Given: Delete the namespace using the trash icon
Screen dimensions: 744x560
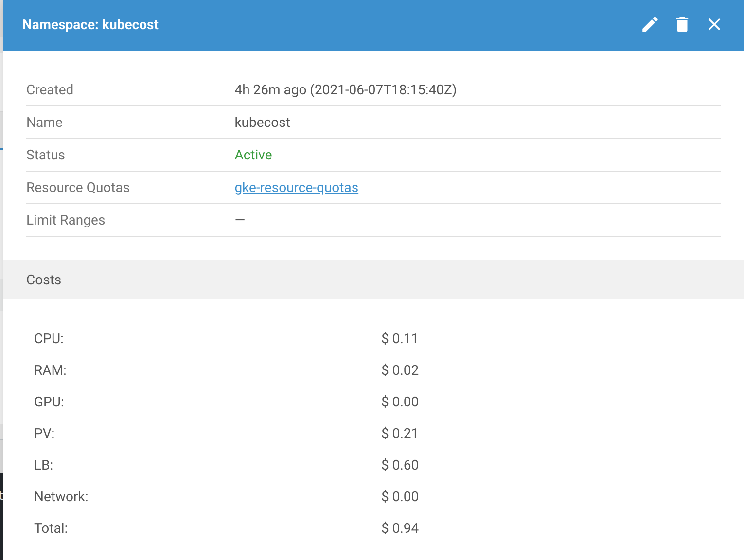Looking at the screenshot, I should coord(682,24).
